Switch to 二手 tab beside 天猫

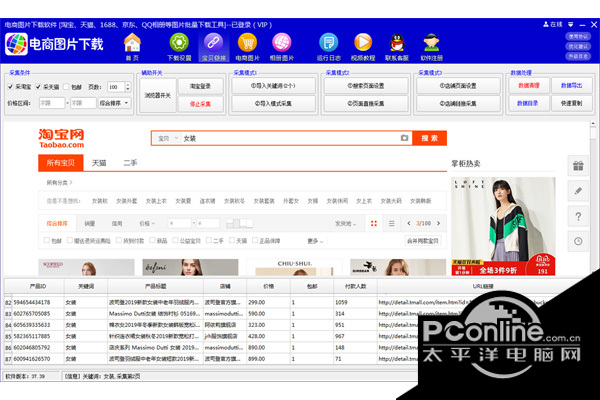(130, 163)
